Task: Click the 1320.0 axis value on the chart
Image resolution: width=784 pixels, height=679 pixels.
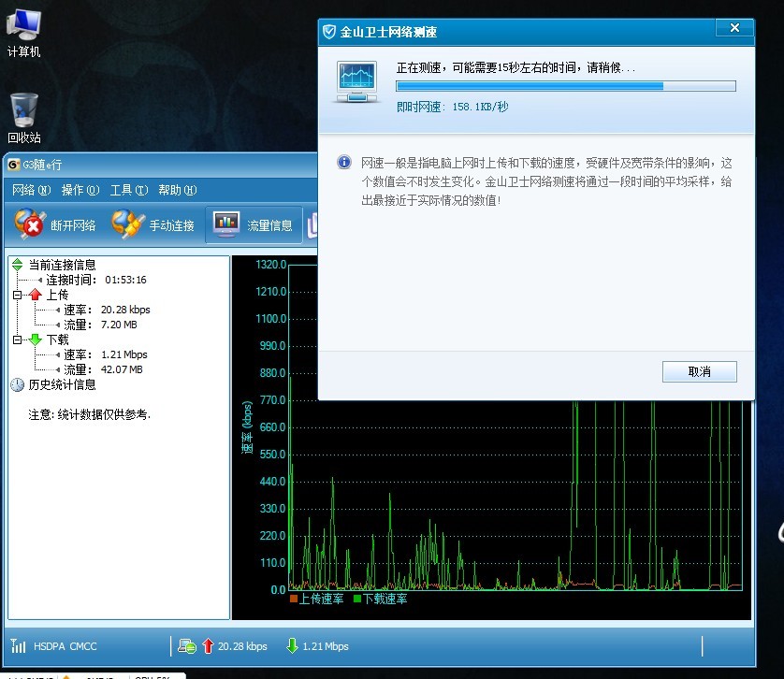Action: click(271, 265)
